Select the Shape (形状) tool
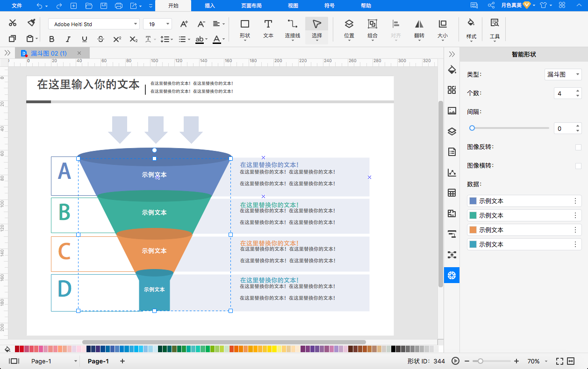This screenshot has width=588, height=369. (244, 29)
